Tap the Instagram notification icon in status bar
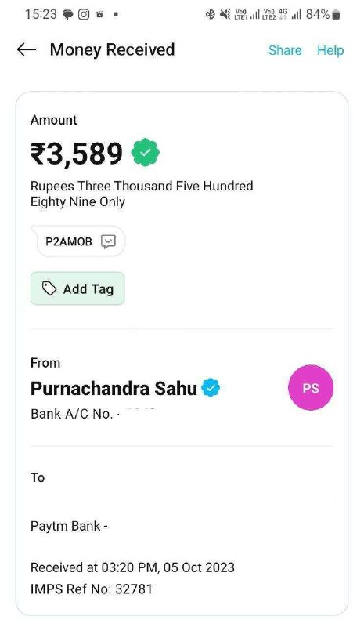364x627 pixels. click(x=84, y=14)
